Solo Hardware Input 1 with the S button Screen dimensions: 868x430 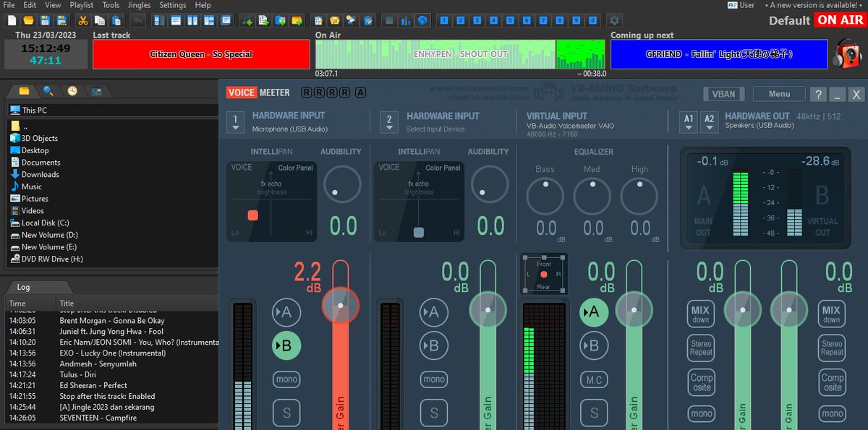[286, 413]
